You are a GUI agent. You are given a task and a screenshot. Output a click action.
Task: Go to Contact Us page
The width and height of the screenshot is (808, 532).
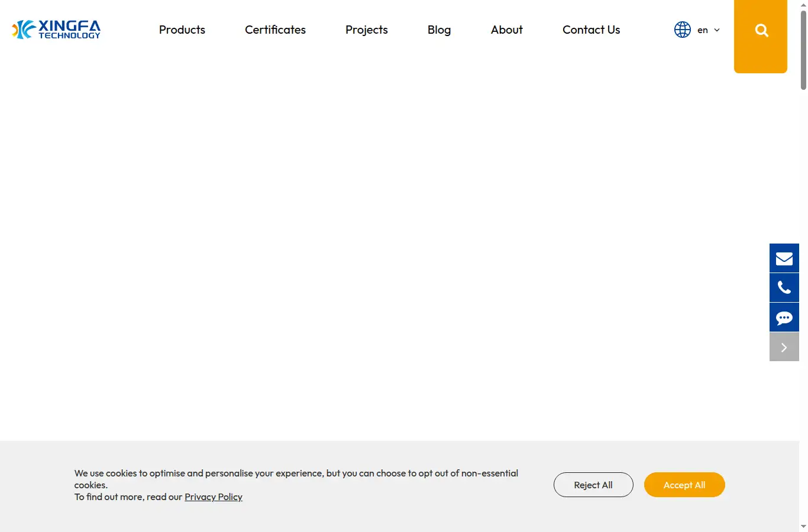click(592, 30)
